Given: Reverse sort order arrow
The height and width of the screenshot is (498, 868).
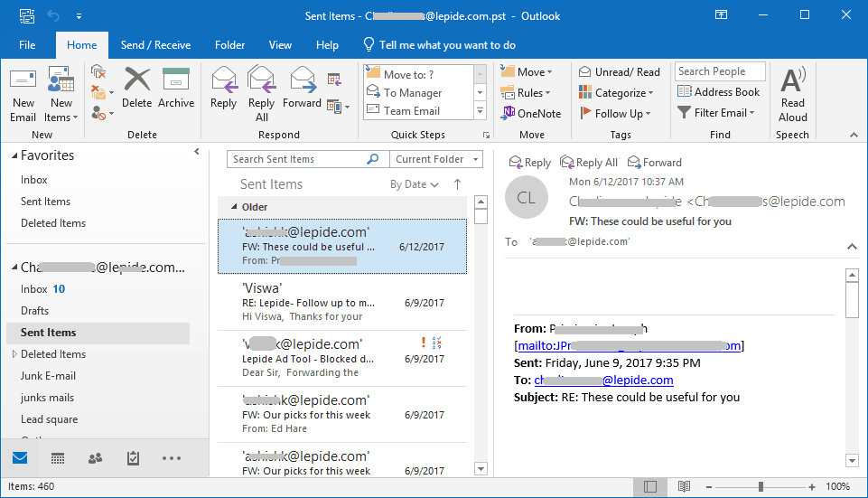Looking at the screenshot, I should tap(457, 184).
